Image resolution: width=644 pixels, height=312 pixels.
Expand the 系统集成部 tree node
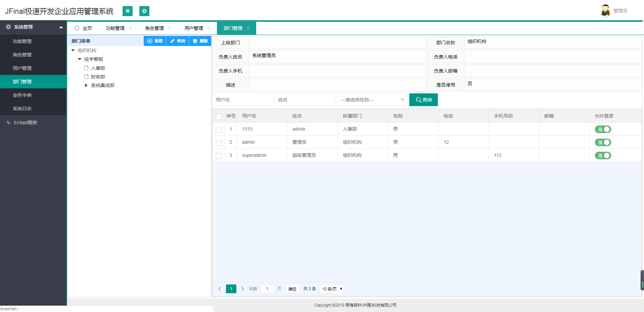tap(86, 85)
